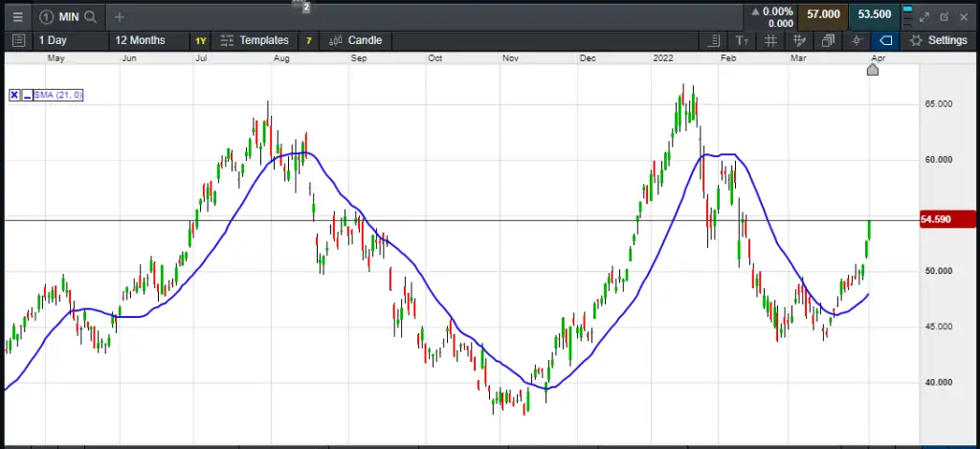980x449 pixels.
Task: Remove the SMA indicator with X
Action: tap(14, 95)
